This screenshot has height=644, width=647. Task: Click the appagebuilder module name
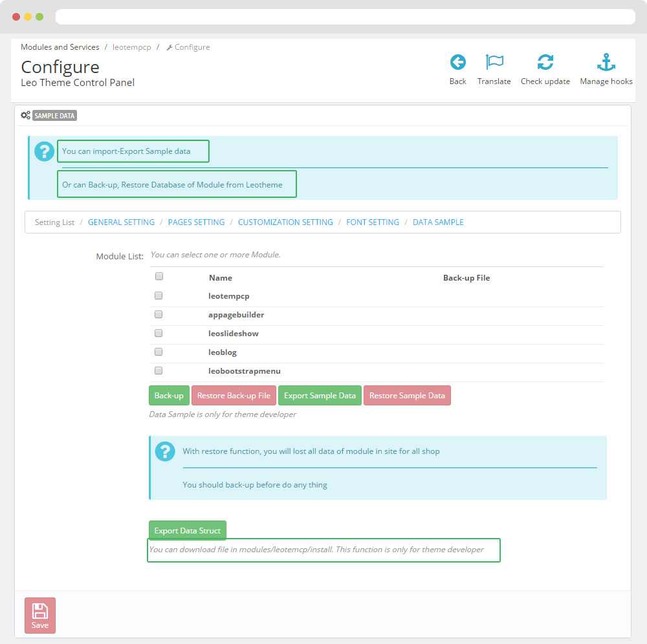(x=236, y=315)
